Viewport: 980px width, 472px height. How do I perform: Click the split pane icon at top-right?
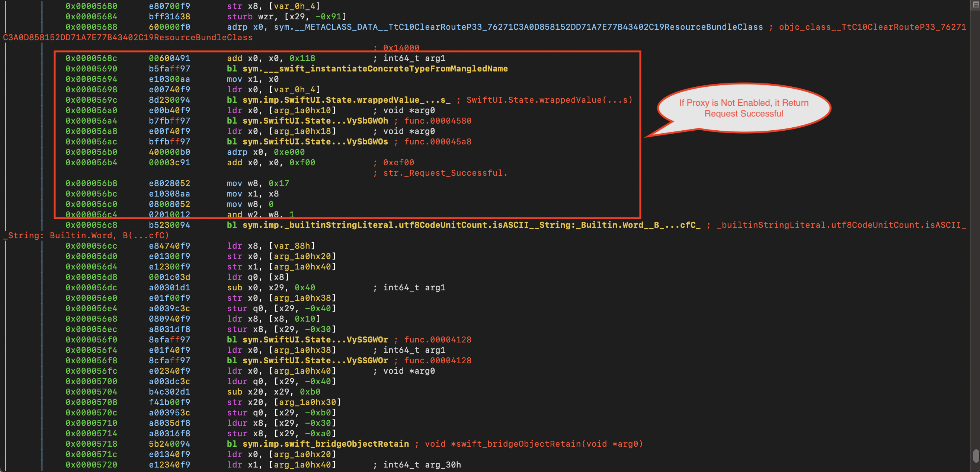pos(976,4)
